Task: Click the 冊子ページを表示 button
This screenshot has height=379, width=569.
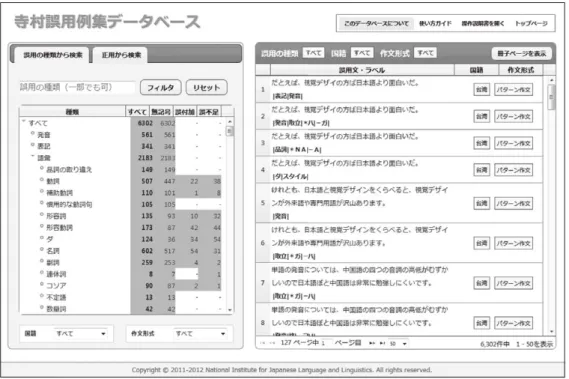Action: [521, 53]
